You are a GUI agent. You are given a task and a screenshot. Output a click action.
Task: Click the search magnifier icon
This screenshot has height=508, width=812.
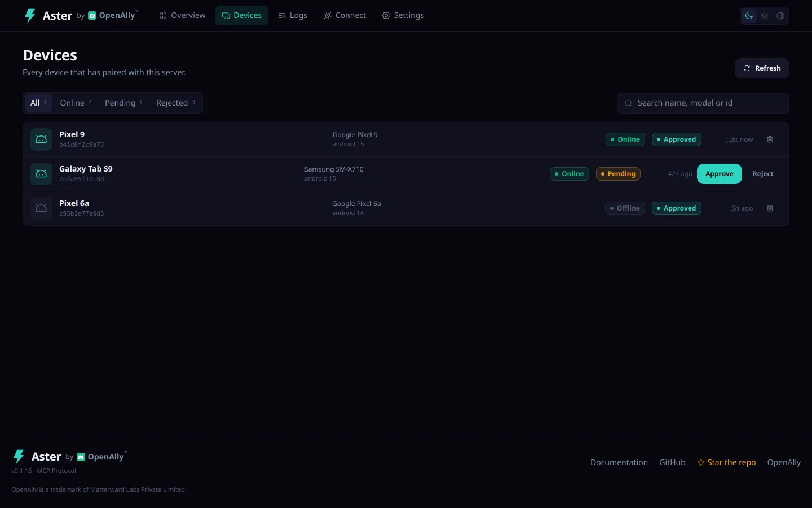coord(628,103)
